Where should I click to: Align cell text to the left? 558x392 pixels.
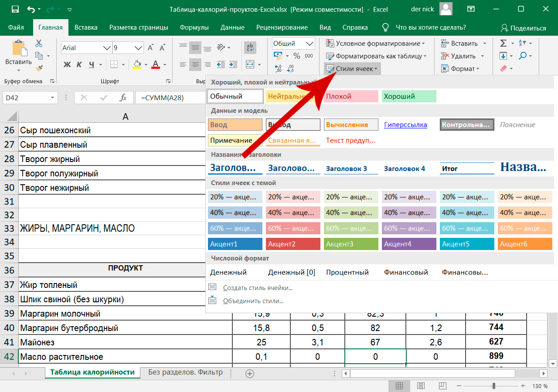pos(183,64)
